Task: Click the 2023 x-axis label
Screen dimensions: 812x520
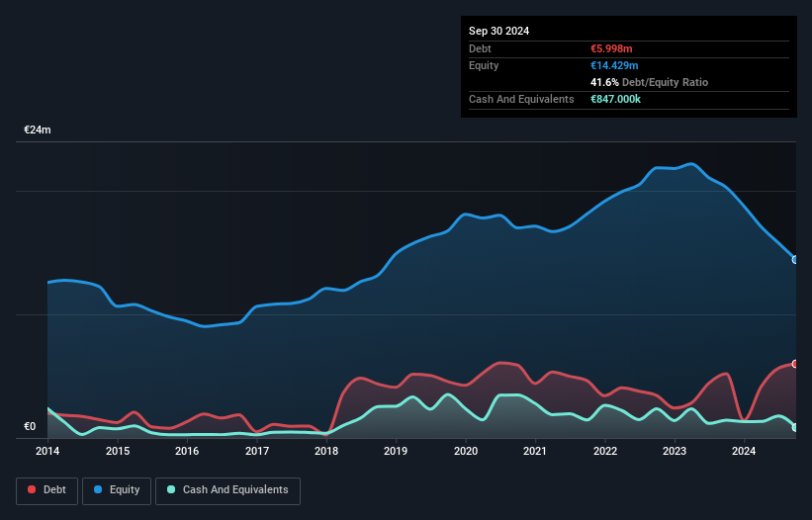Action: point(675,451)
